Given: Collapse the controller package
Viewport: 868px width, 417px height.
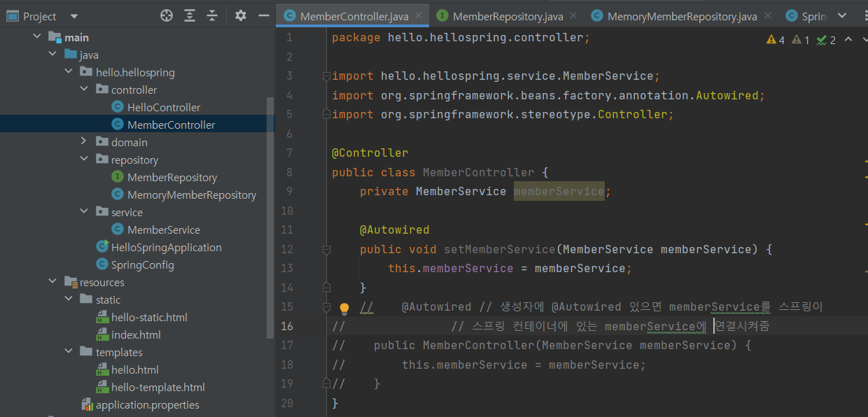Looking at the screenshot, I should pyautogui.click(x=84, y=90).
